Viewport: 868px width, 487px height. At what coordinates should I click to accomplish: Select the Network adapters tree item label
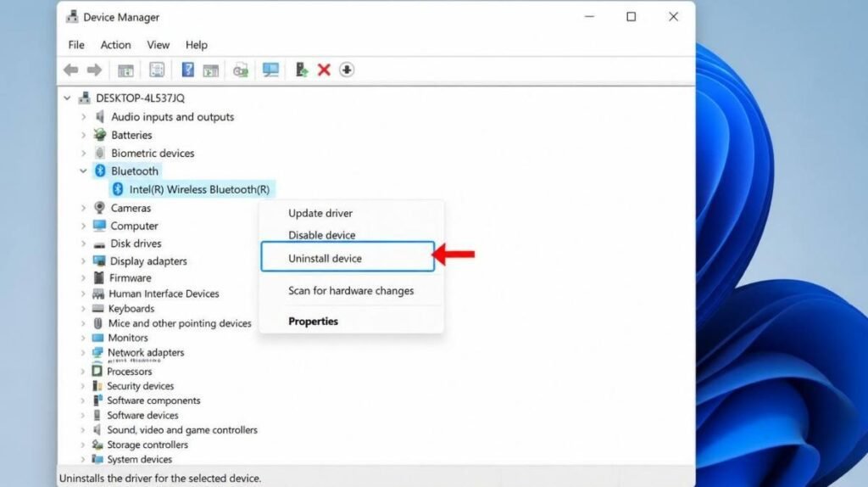click(x=146, y=352)
